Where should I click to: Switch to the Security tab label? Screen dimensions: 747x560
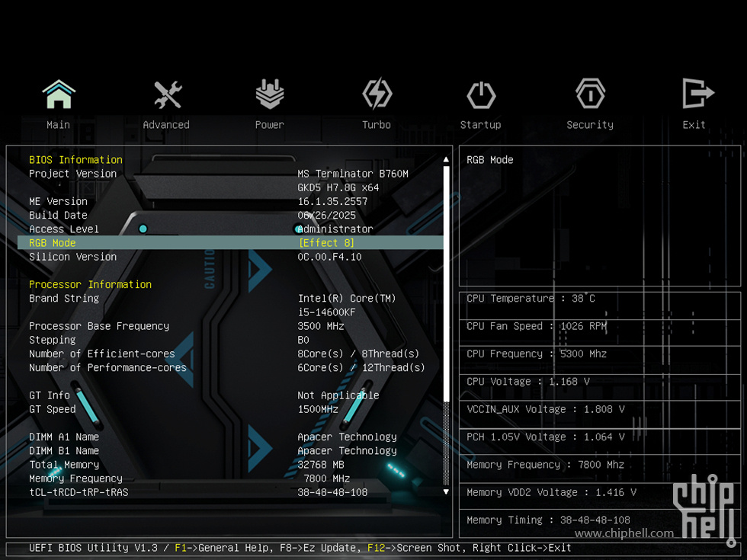[590, 125]
